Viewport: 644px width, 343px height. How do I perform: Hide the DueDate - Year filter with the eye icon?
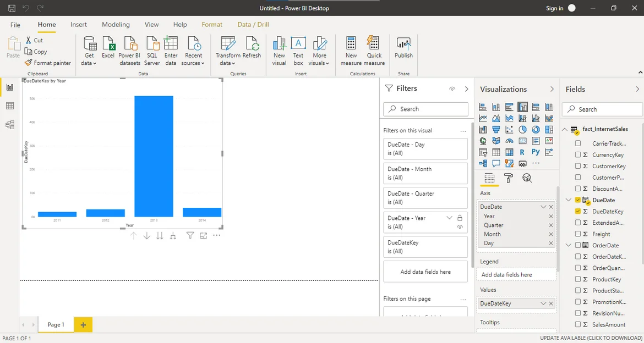tap(460, 227)
